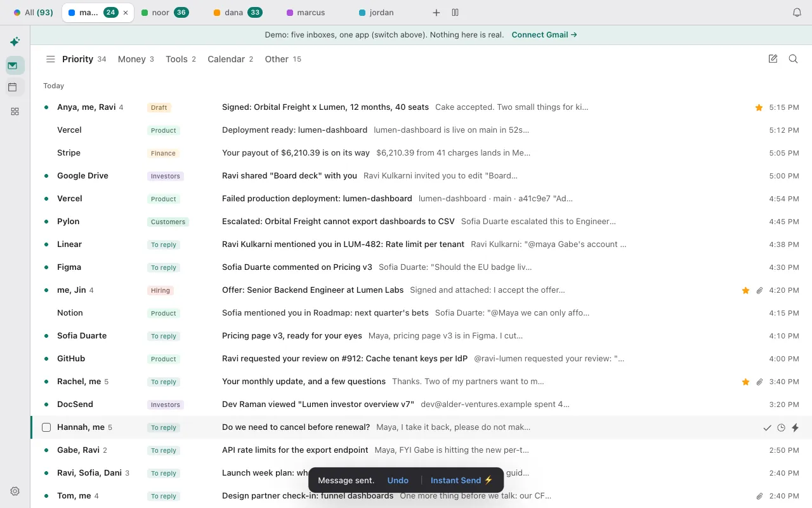Open the Money category tab

coord(136,59)
